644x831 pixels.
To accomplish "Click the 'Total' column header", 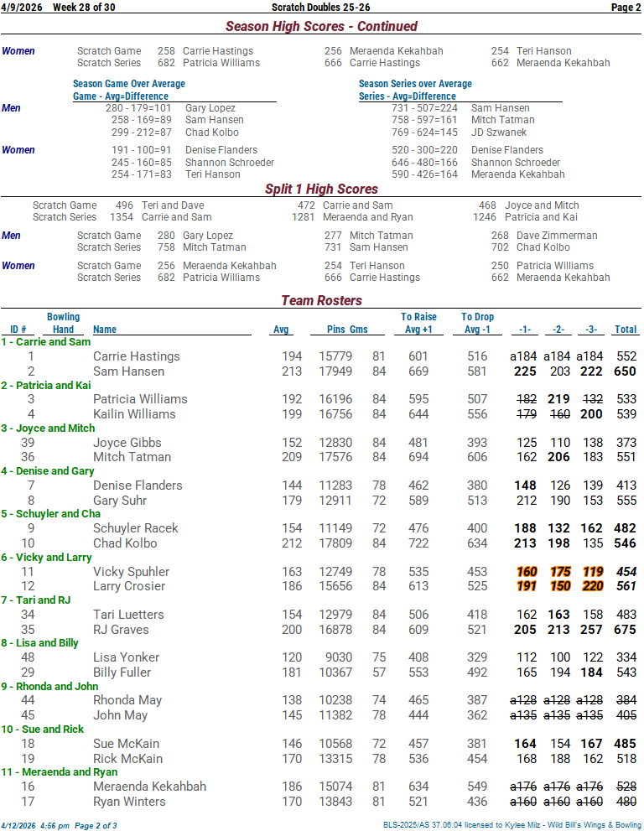I will coord(626,329).
